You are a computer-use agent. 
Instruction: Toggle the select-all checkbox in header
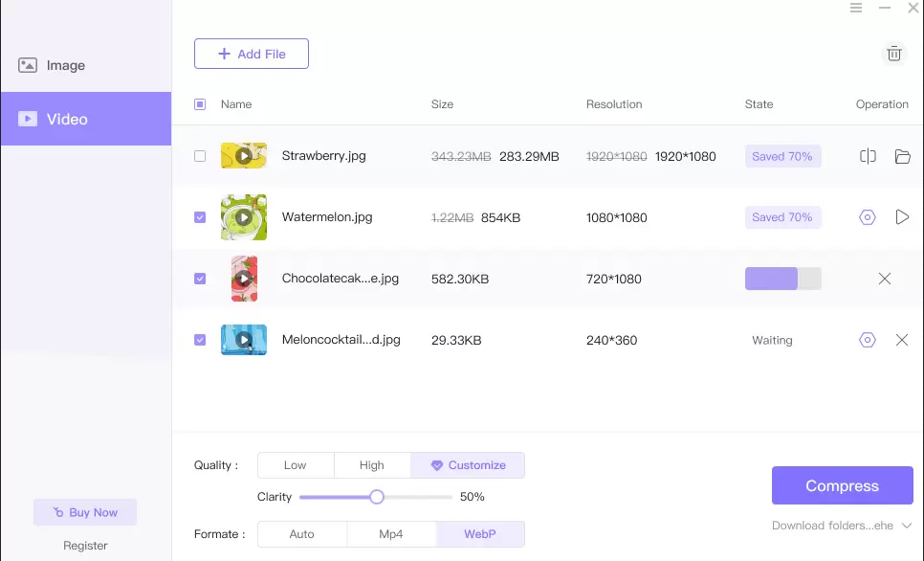[200, 104]
